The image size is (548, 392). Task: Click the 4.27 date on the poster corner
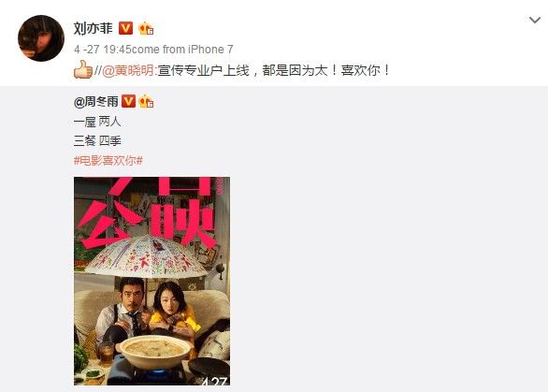215,381
